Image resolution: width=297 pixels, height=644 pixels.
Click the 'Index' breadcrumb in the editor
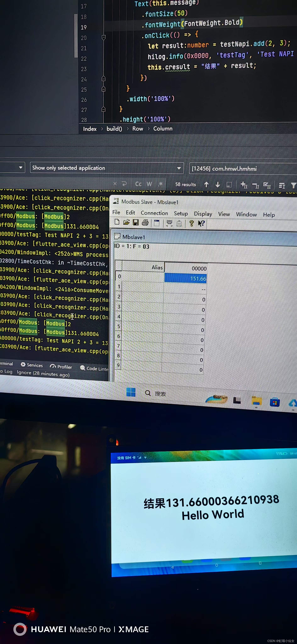tap(90, 129)
